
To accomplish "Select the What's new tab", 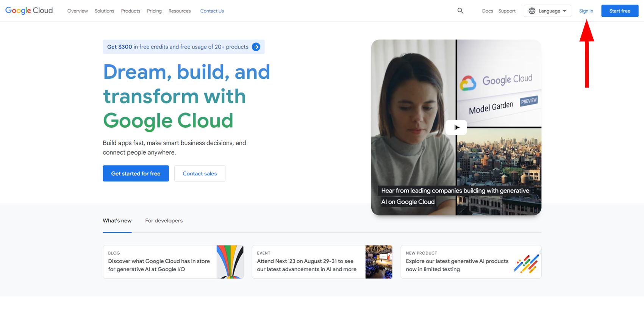I will click(117, 221).
